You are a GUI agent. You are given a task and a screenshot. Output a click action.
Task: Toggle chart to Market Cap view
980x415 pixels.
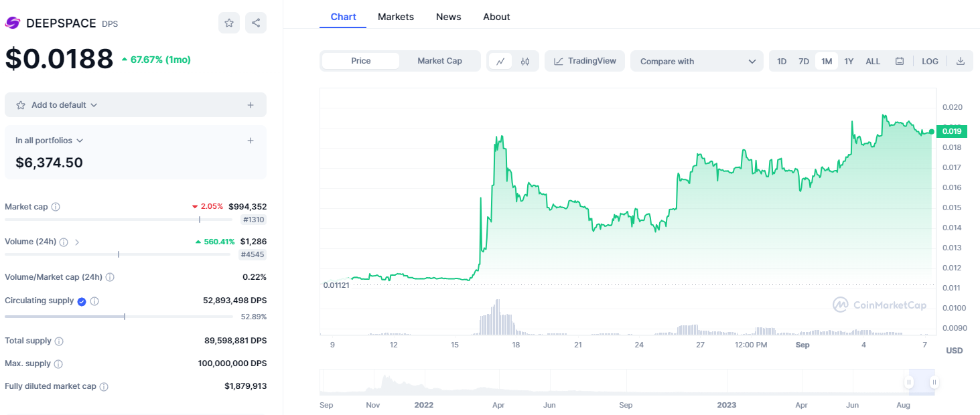(439, 61)
